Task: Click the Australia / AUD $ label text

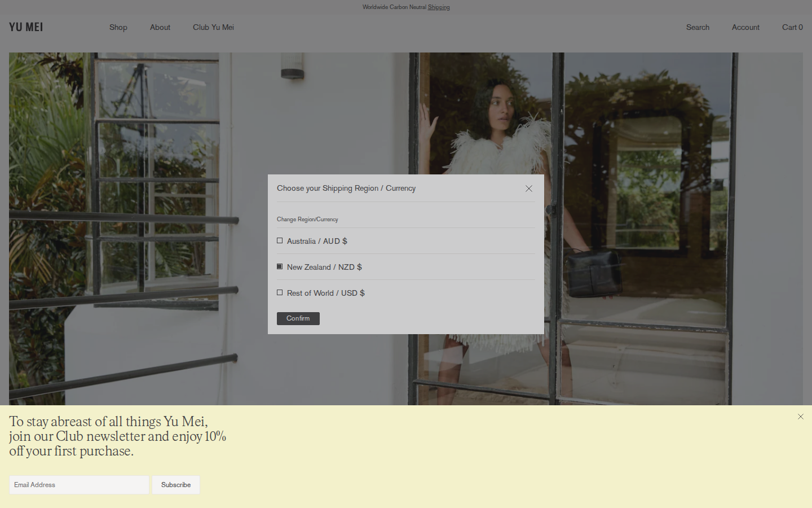Action: pyautogui.click(x=317, y=241)
